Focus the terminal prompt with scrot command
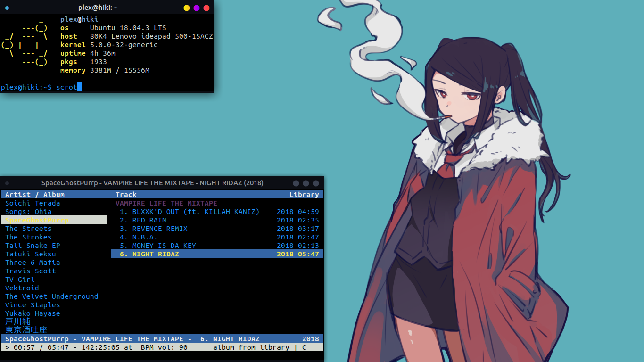 point(66,87)
